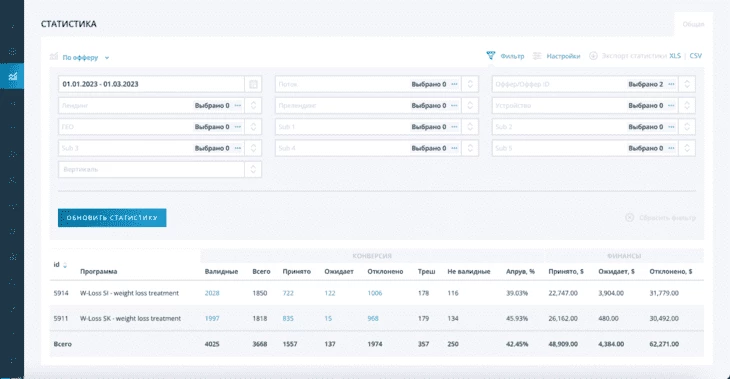This screenshot has height=379, width=730.
Task: Open the ellipsis menu in the Лендинг field
Action: coord(237,106)
